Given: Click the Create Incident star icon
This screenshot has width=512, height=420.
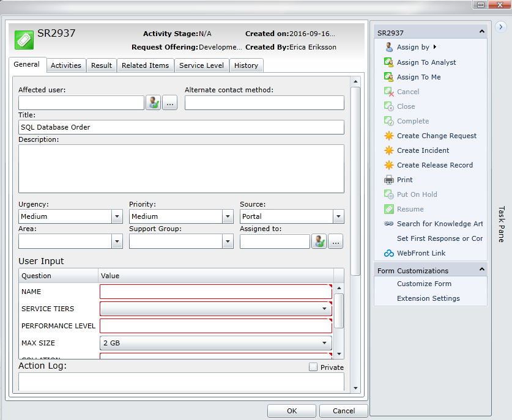Looking at the screenshot, I should pyautogui.click(x=389, y=150).
